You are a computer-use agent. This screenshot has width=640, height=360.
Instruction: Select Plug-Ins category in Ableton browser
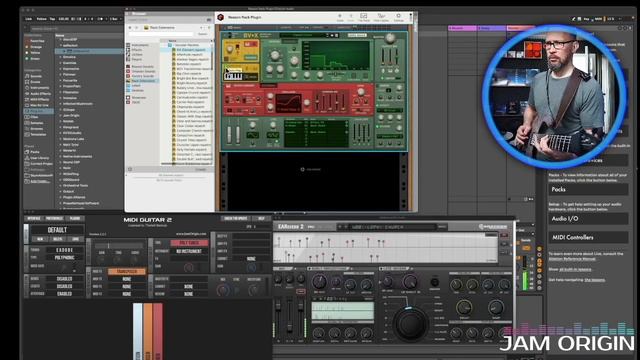pos(38,111)
